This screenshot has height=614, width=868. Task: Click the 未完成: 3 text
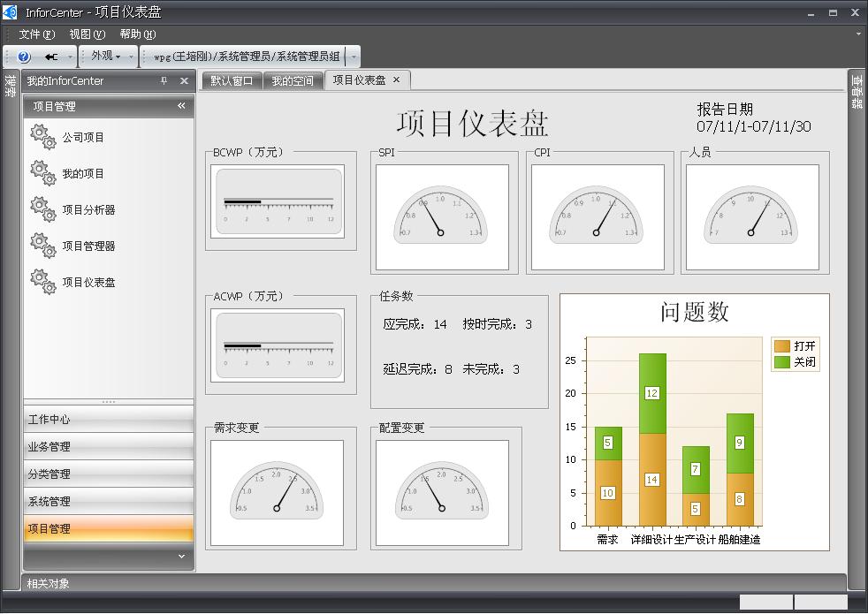tap(491, 369)
